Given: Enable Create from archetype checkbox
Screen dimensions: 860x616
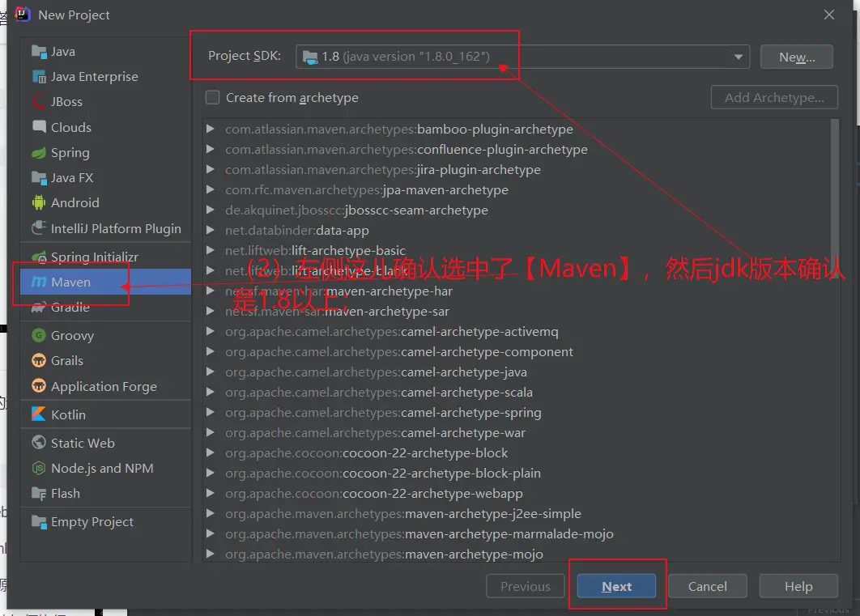Looking at the screenshot, I should point(213,98).
